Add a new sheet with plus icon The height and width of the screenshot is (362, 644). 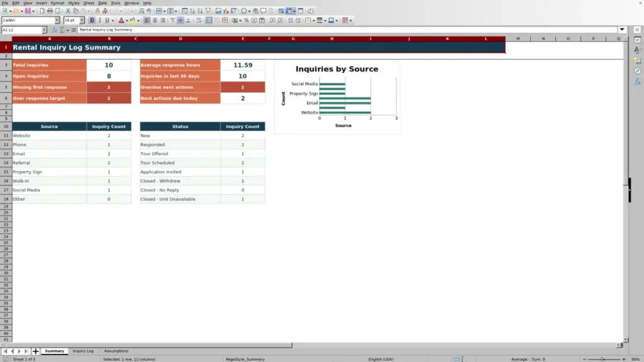pos(36,351)
